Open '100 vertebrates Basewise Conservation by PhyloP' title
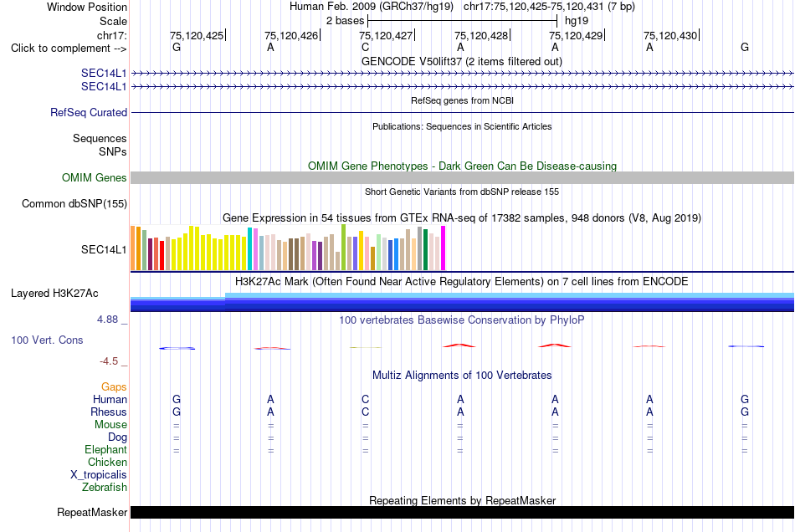This screenshot has width=795, height=532. pos(462,320)
